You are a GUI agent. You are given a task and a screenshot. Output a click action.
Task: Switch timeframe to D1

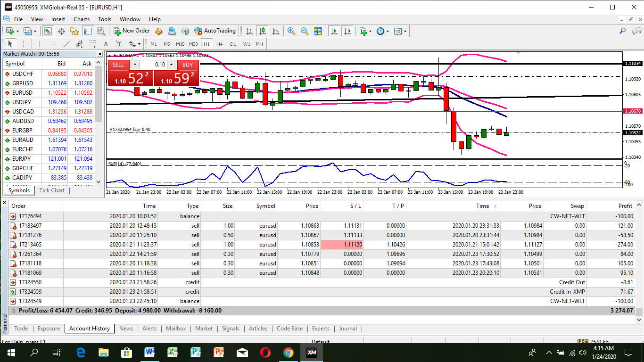tap(233, 44)
